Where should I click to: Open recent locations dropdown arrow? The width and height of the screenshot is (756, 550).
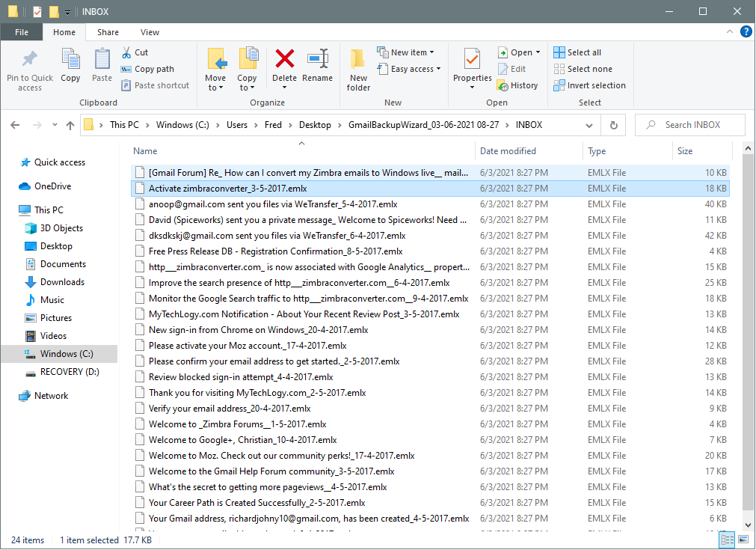tap(55, 125)
